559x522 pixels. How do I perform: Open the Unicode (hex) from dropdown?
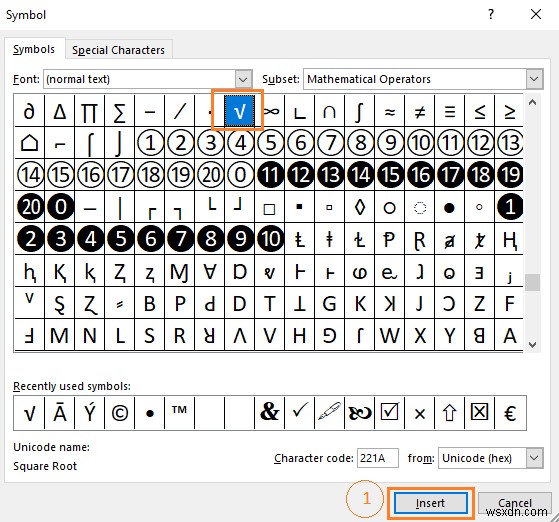tap(534, 458)
